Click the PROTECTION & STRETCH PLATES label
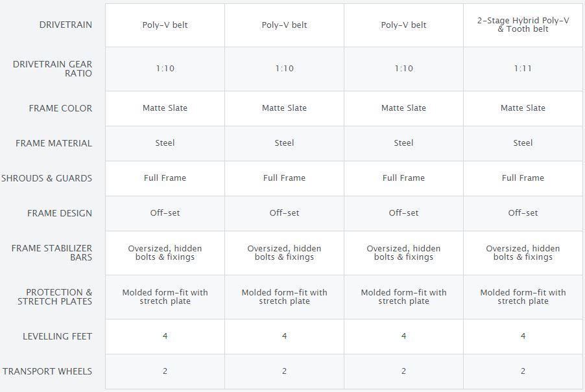 click(x=55, y=297)
